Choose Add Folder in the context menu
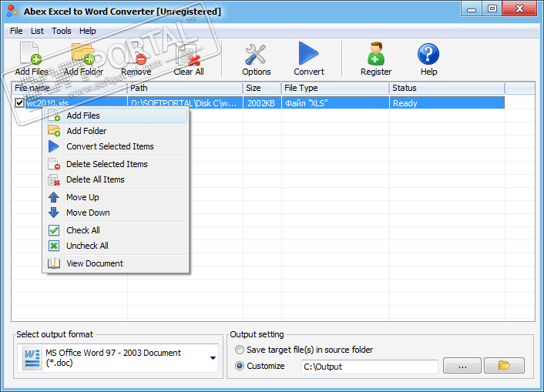This screenshot has height=392, width=544. [116, 131]
